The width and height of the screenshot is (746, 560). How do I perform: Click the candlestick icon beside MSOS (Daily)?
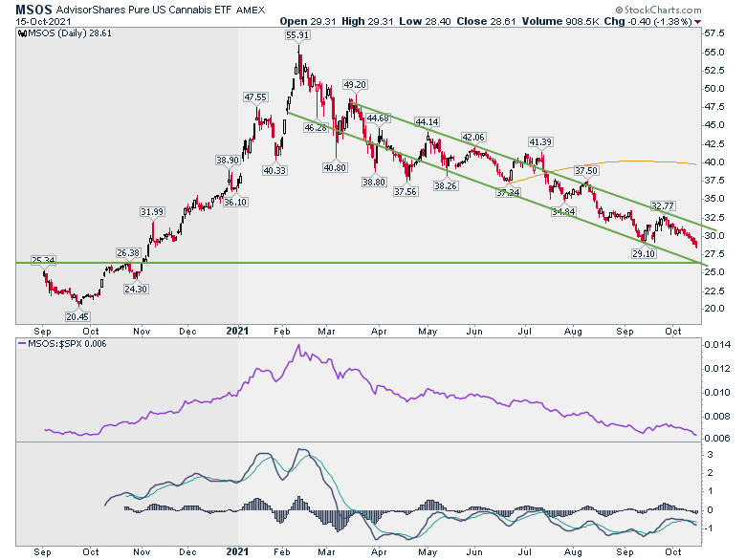[22, 33]
